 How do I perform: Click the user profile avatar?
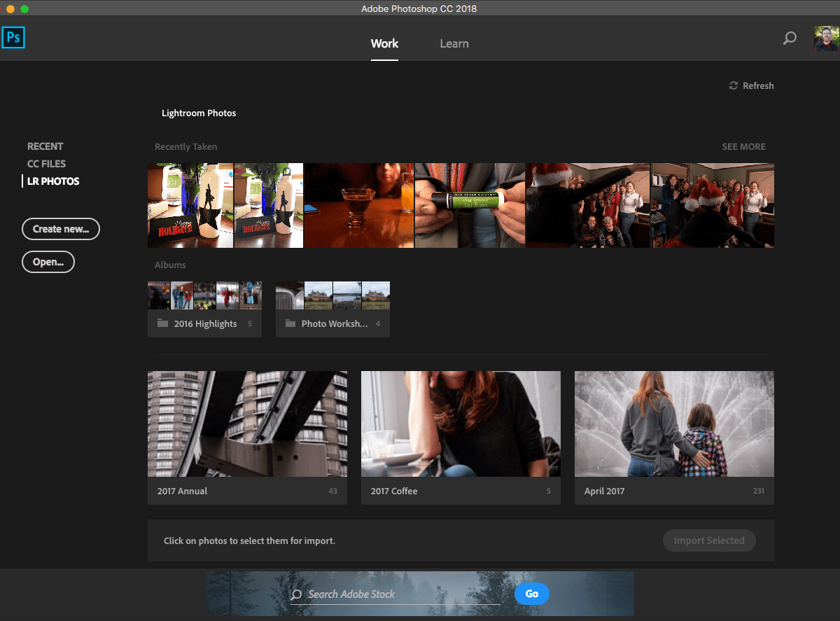[x=826, y=39]
